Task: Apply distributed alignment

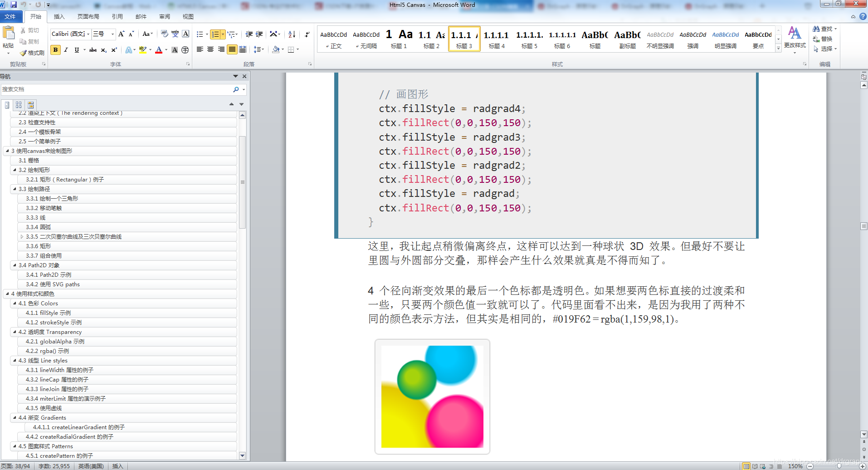Action: click(243, 49)
